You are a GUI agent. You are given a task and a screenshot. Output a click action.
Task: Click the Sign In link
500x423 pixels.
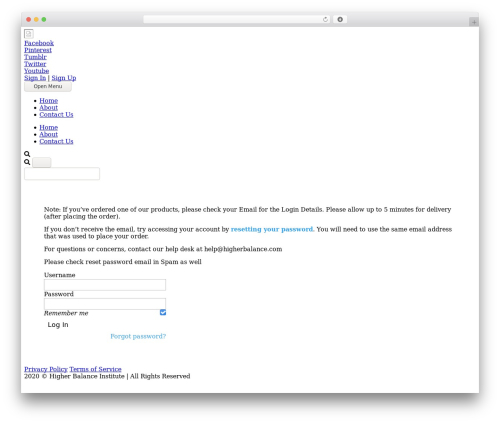point(35,78)
